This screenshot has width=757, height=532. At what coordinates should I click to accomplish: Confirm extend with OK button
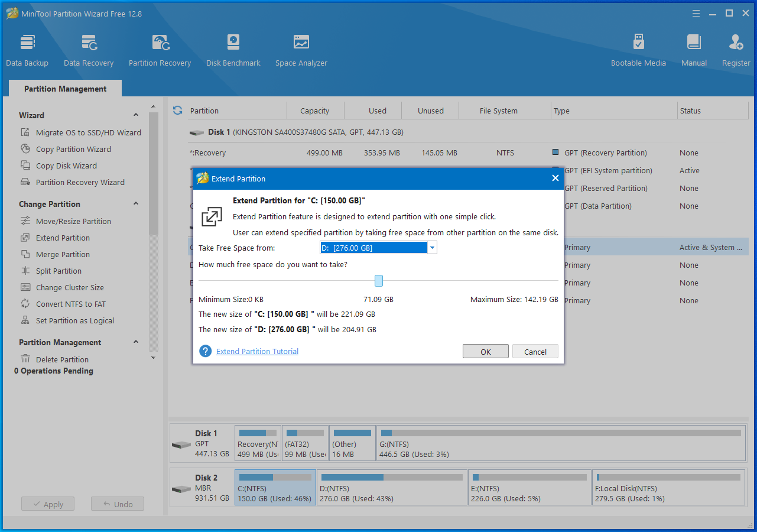(486, 352)
